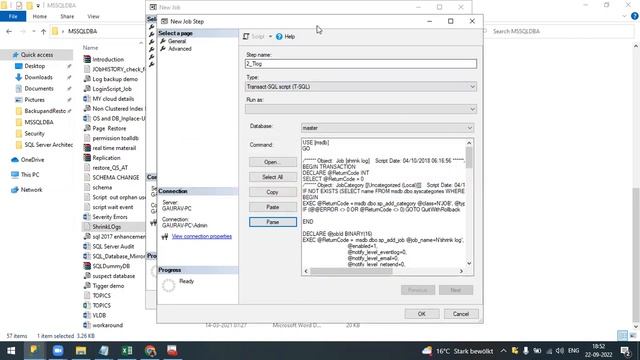Click the Paste button

tap(273, 207)
